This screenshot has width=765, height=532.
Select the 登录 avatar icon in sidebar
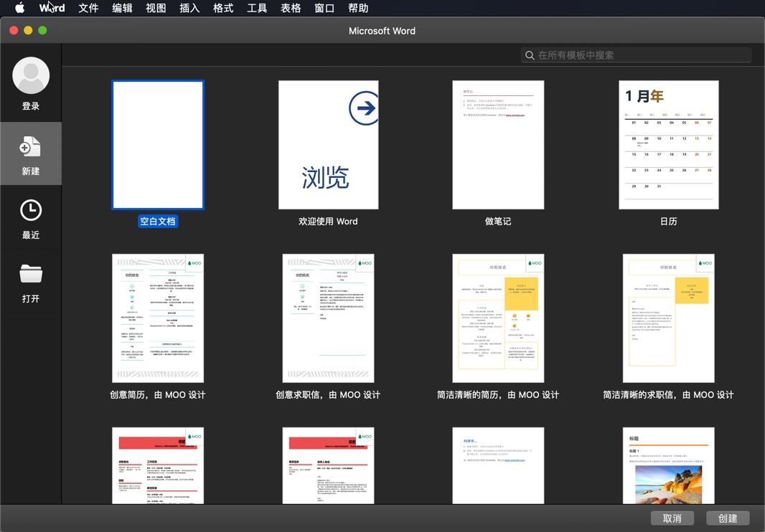click(x=31, y=75)
